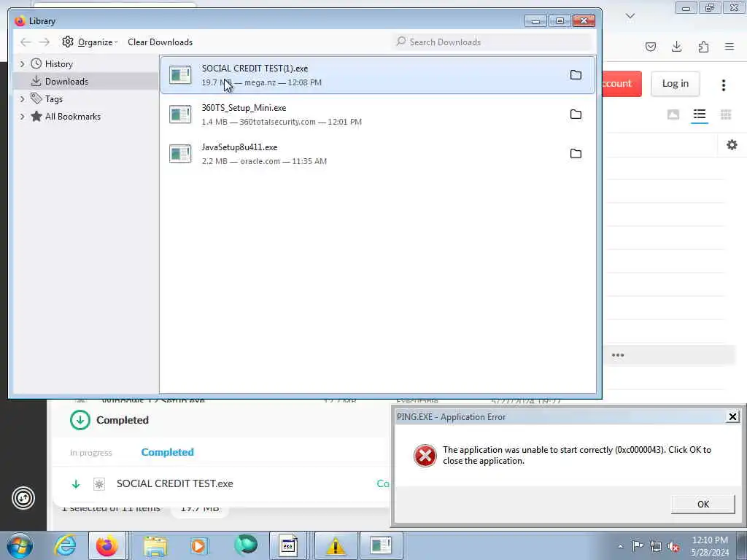Open Firefox Pocket save icon
The width and height of the screenshot is (747, 560).
[x=651, y=47]
